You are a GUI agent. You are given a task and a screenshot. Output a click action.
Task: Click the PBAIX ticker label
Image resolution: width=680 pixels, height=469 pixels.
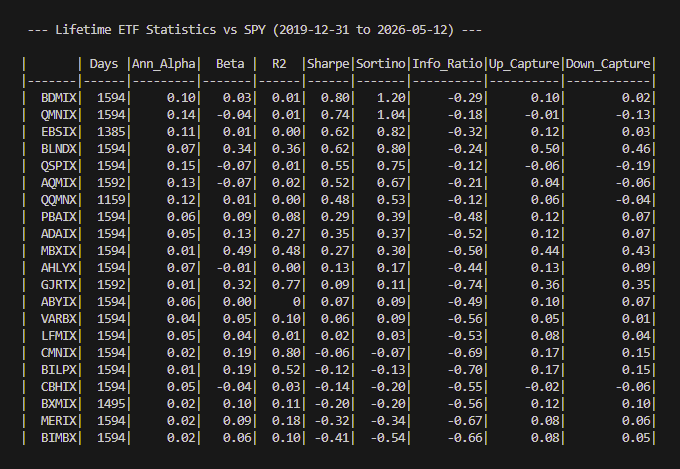pos(59,217)
